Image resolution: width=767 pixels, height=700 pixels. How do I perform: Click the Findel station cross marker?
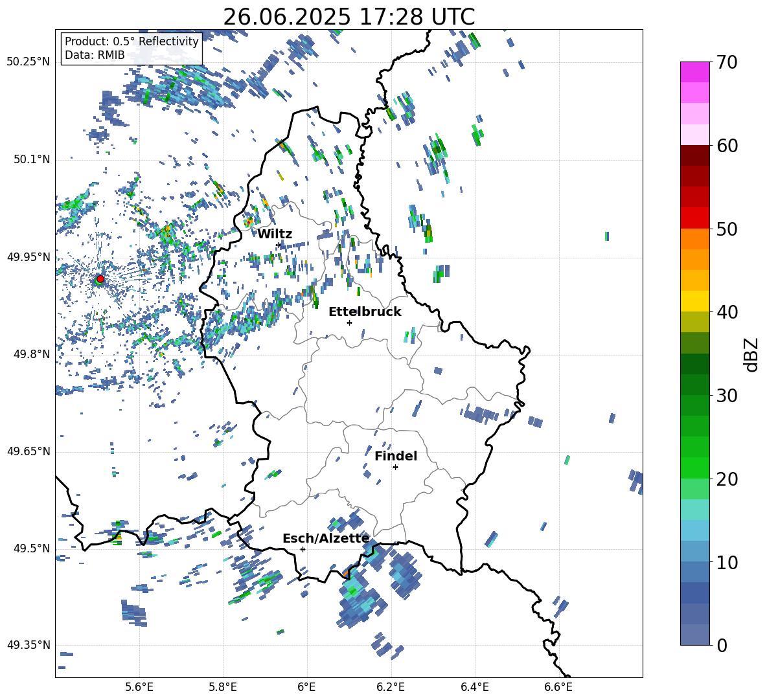pos(395,468)
